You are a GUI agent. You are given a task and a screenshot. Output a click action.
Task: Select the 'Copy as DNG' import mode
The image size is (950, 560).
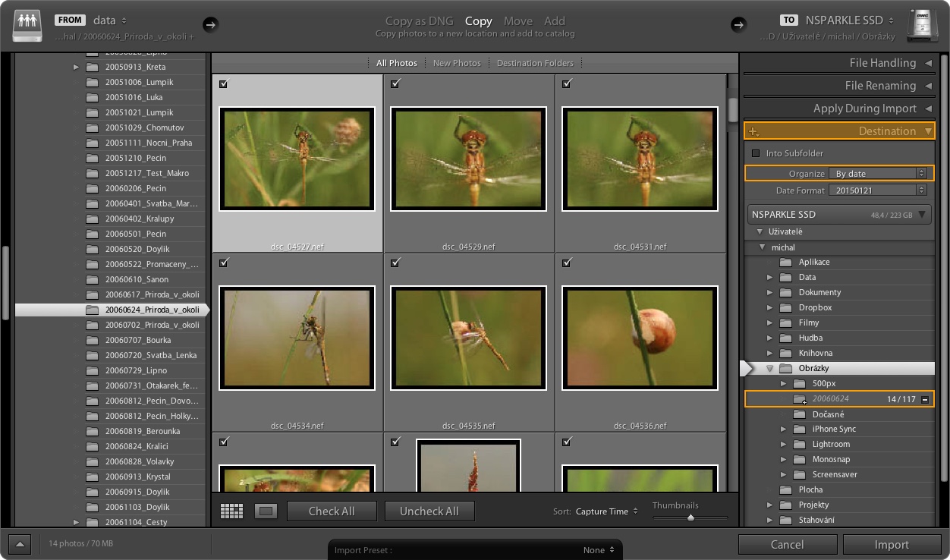point(420,21)
